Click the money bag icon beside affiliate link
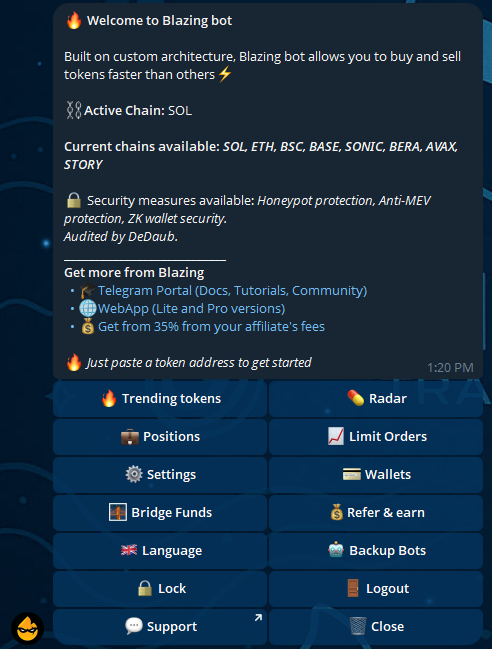Screen dimensions: 492x649 [87, 327]
